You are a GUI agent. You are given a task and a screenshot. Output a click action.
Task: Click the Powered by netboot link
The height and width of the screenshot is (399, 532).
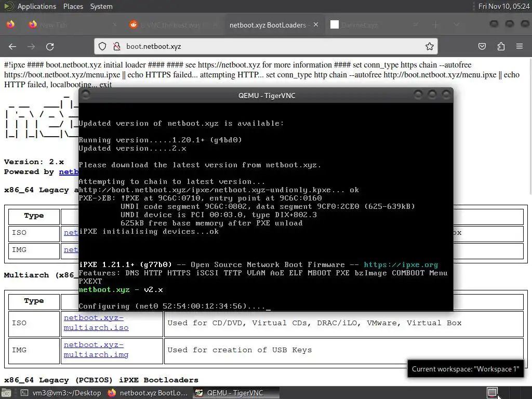tap(69, 171)
